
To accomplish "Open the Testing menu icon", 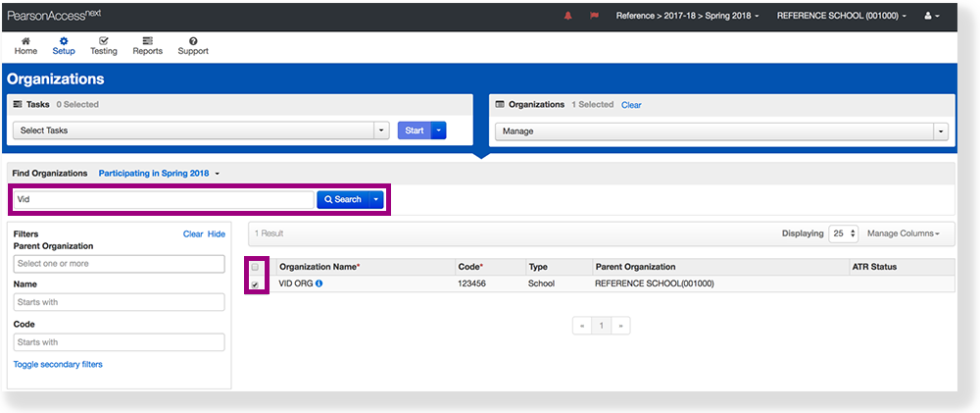I will pos(103,45).
